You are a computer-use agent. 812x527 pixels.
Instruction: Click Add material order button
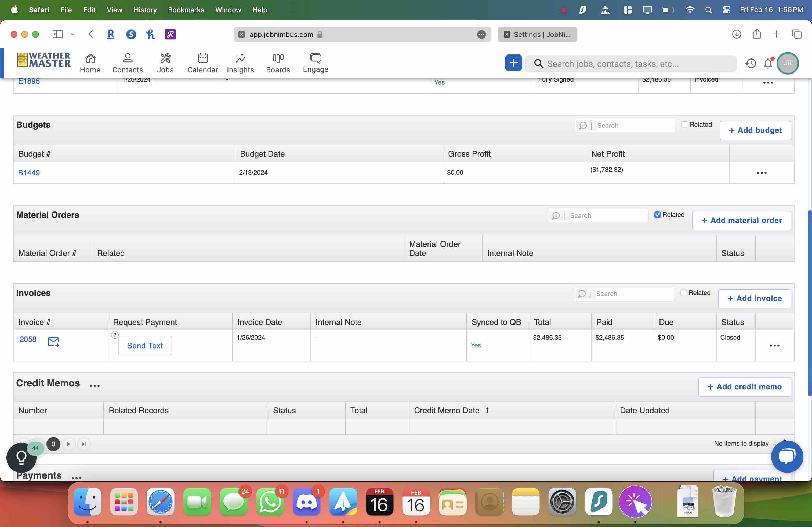click(x=741, y=220)
